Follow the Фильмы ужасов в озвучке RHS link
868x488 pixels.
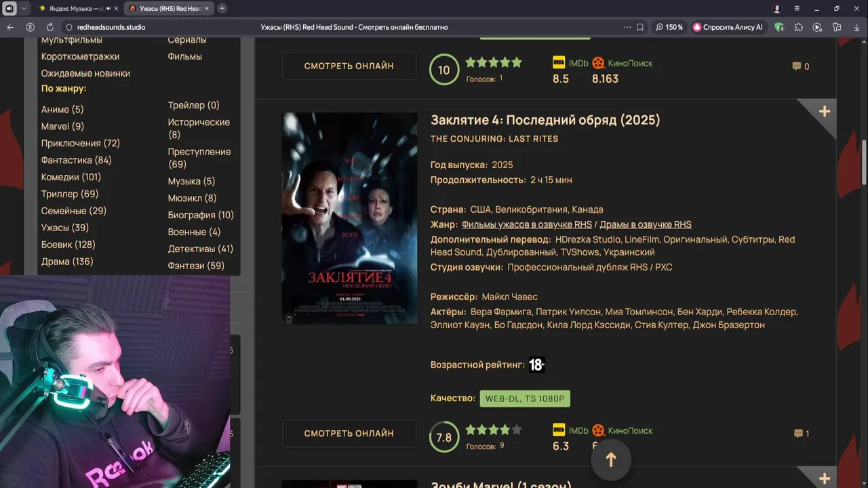pyautogui.click(x=527, y=224)
